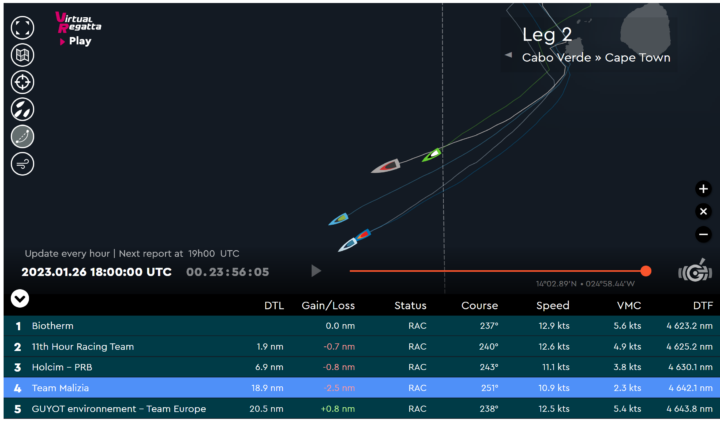
Task: Open the map layers icon
Action: [x=22, y=55]
